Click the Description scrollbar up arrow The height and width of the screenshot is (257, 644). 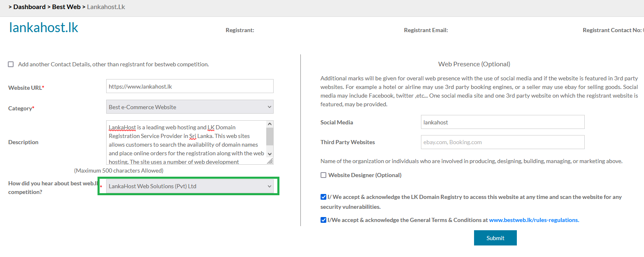coord(270,124)
